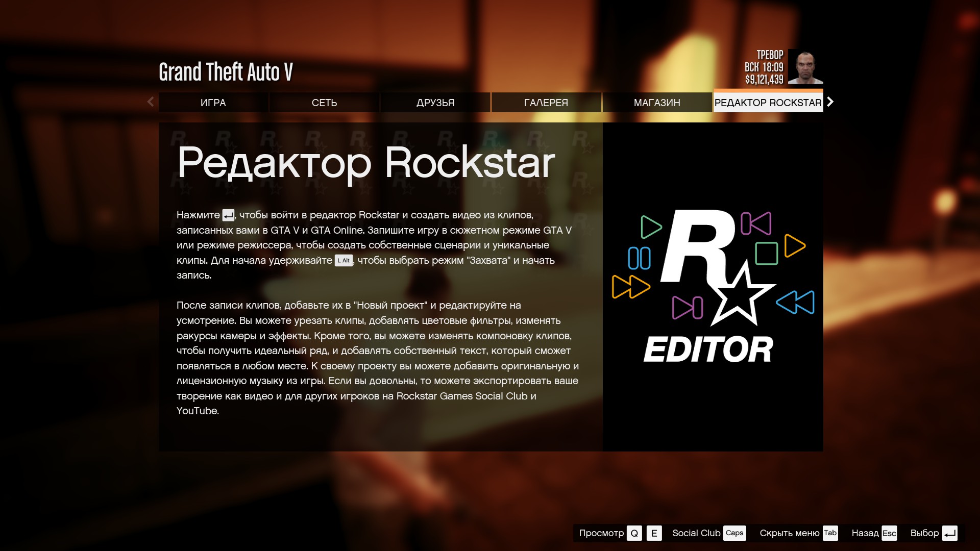Screen dimensions: 980x551
Task: Switch to the СЕТЬ tab
Action: point(325,103)
